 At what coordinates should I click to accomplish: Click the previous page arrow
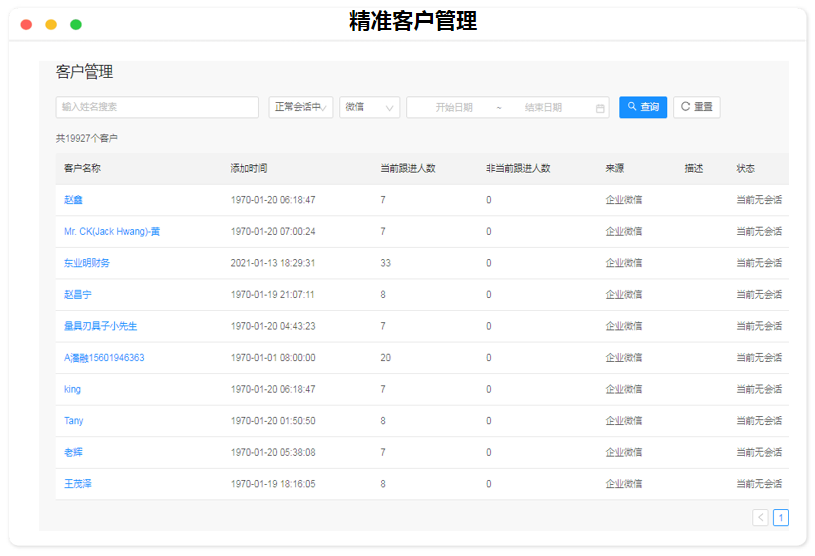point(760,517)
